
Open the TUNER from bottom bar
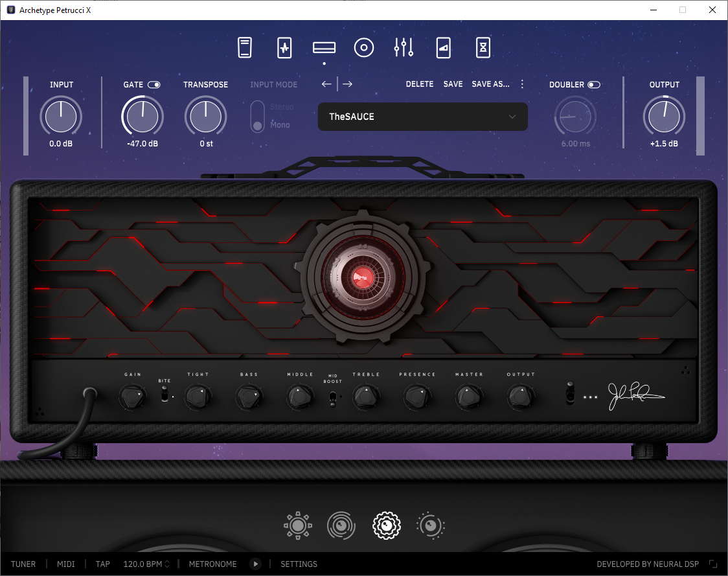[x=23, y=564]
